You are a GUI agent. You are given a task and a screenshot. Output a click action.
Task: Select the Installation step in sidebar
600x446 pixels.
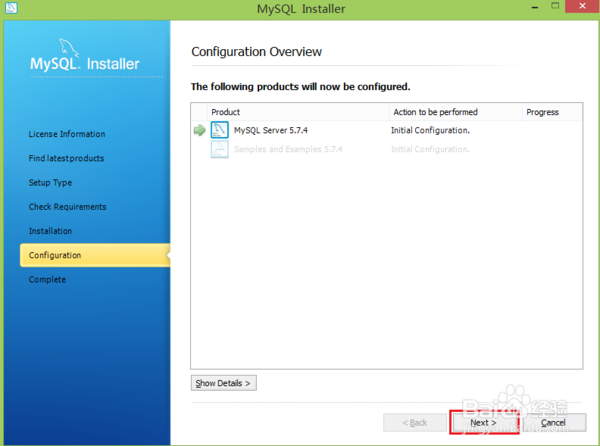click(50, 231)
